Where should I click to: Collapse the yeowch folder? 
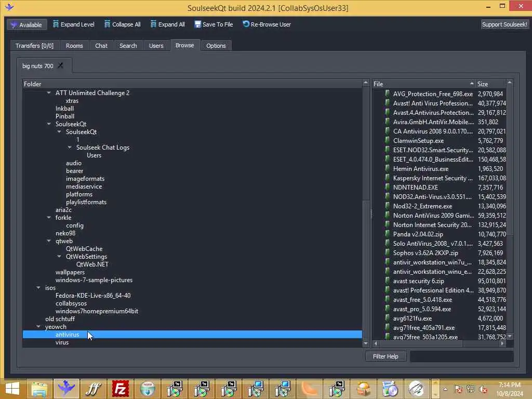38,327
